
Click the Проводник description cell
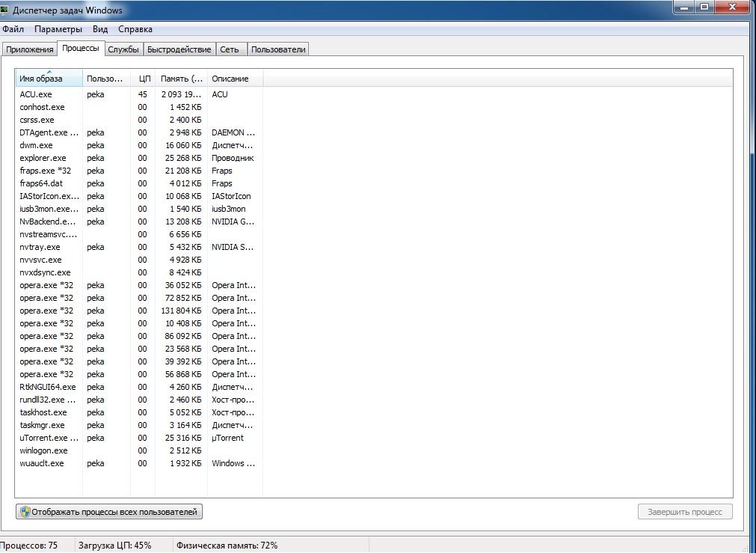pos(233,159)
